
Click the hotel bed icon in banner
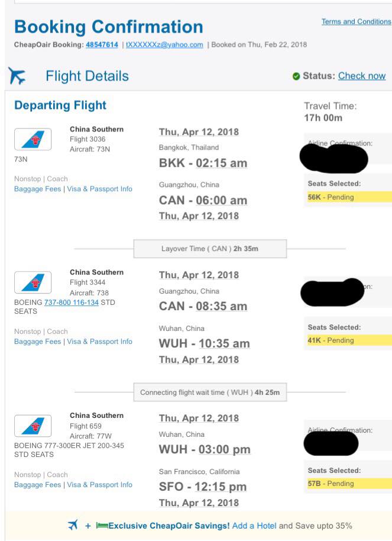[x=102, y=526]
